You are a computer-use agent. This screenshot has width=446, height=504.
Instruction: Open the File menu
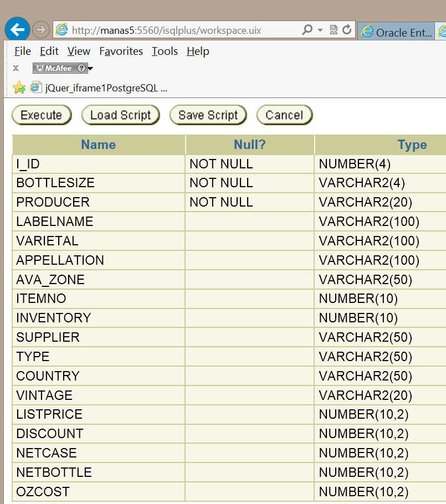tap(23, 51)
